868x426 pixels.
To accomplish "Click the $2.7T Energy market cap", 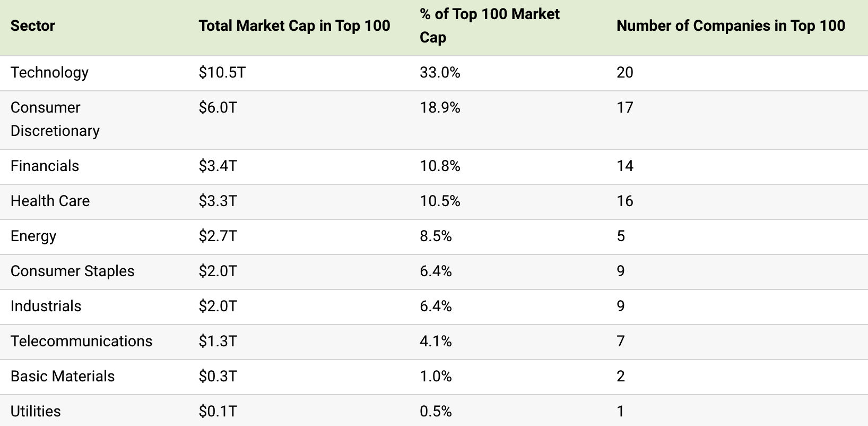I will click(x=218, y=236).
